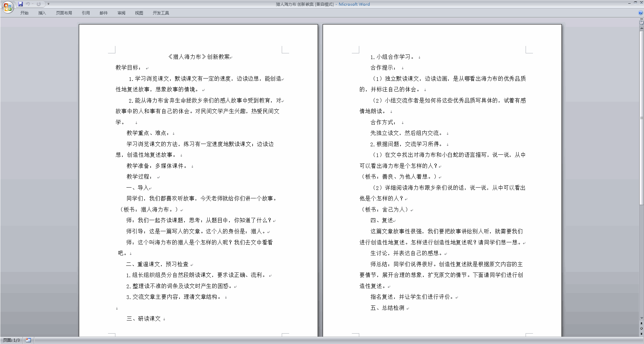Click the heading 二、重温课文，预习检查
644x344 pixels.
pyautogui.click(x=157, y=264)
